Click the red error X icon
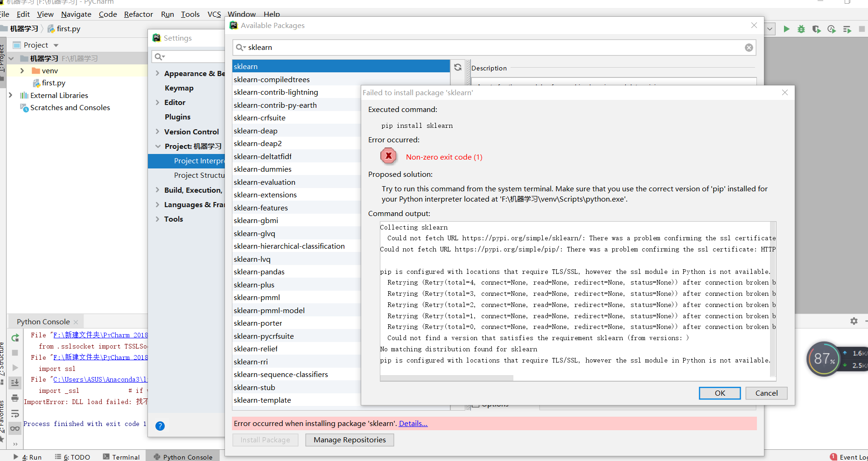 (388, 156)
